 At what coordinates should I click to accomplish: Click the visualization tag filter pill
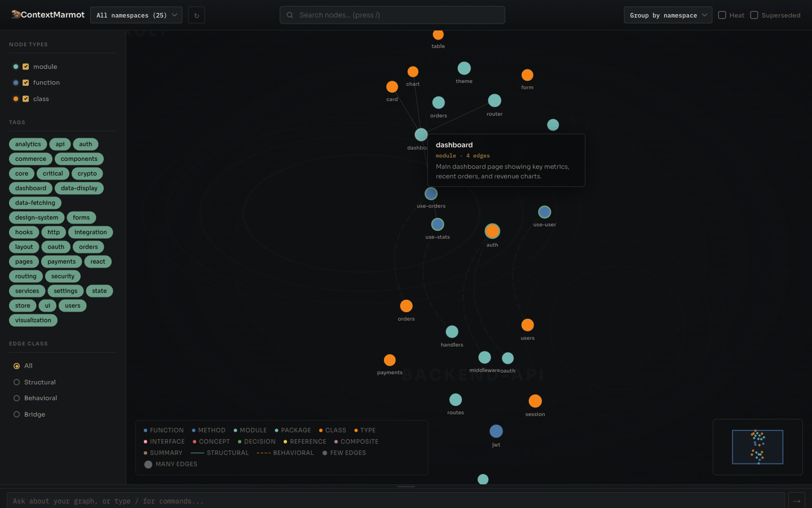pos(33,320)
